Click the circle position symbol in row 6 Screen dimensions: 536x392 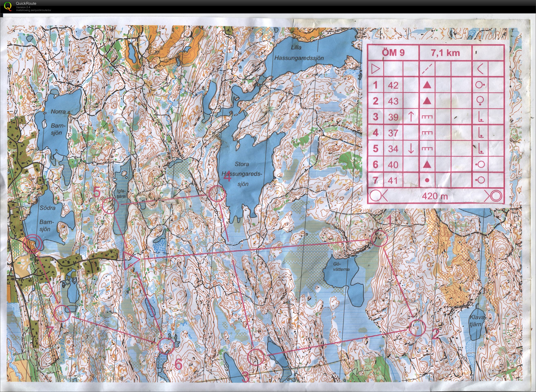tap(480, 164)
